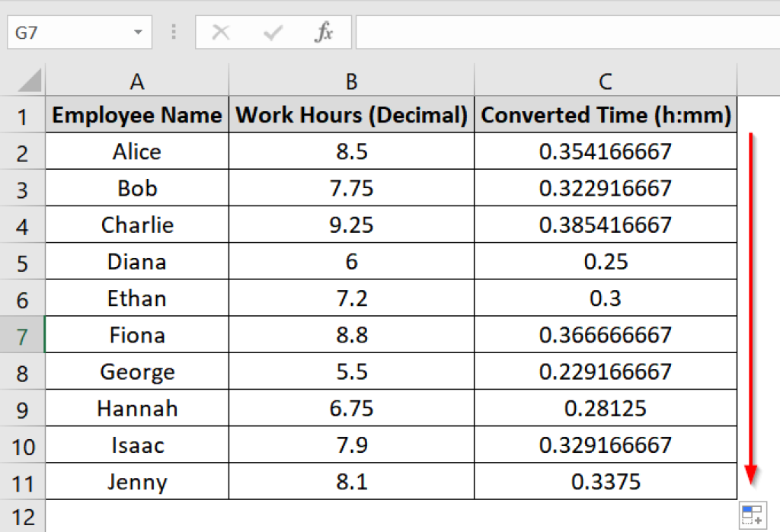Screen dimensions: 780x532
Task: Click the Employee Name header cell
Action: pyautogui.click(x=137, y=115)
